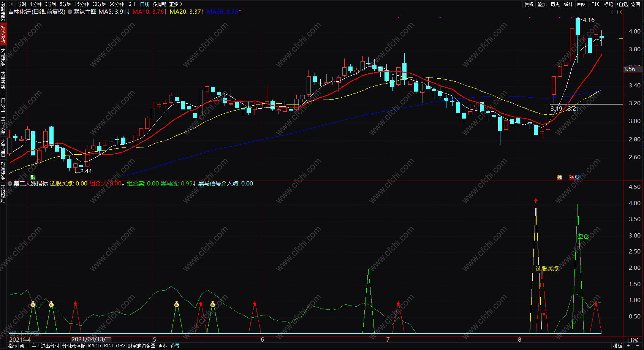Open the 第二天涨指标 dropdown arrow
Screen dimensions: 644x350
tap(10, 184)
